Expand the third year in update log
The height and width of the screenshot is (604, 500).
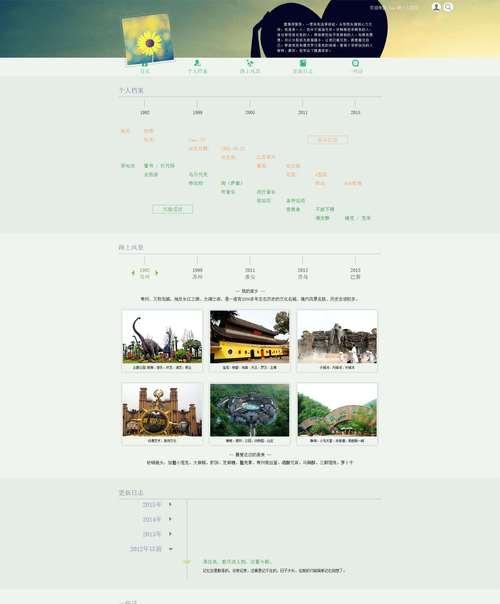pos(170,534)
